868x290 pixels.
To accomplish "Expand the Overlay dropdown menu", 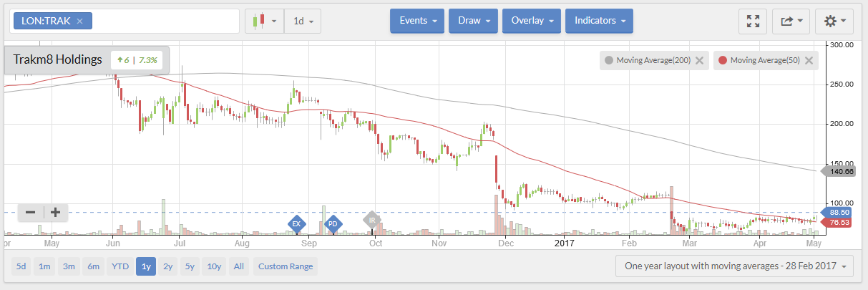I will 531,21.
